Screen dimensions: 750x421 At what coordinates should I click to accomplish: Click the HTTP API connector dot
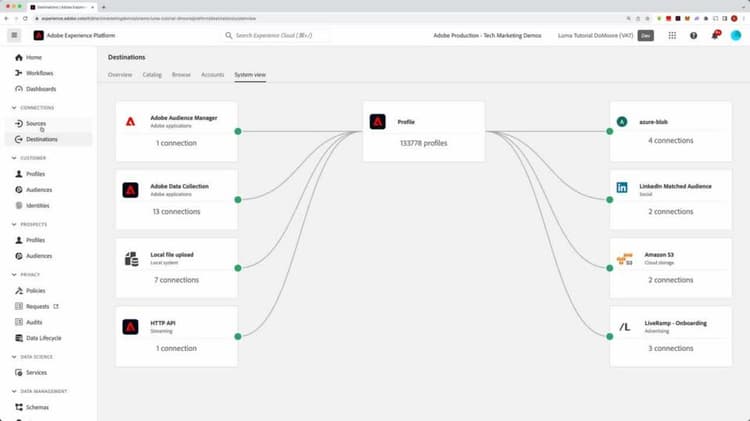(238, 336)
